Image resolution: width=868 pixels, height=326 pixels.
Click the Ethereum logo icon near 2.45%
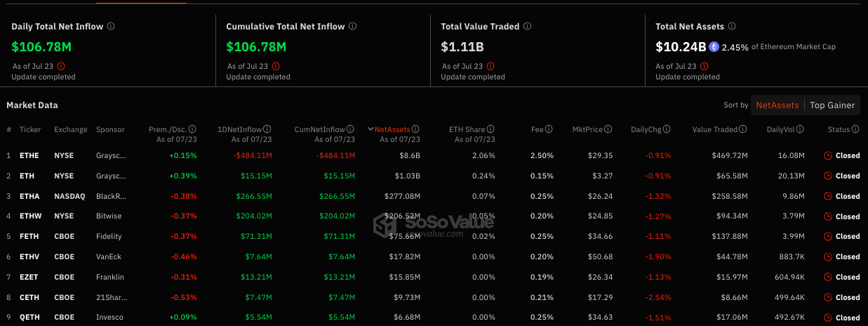click(x=714, y=47)
